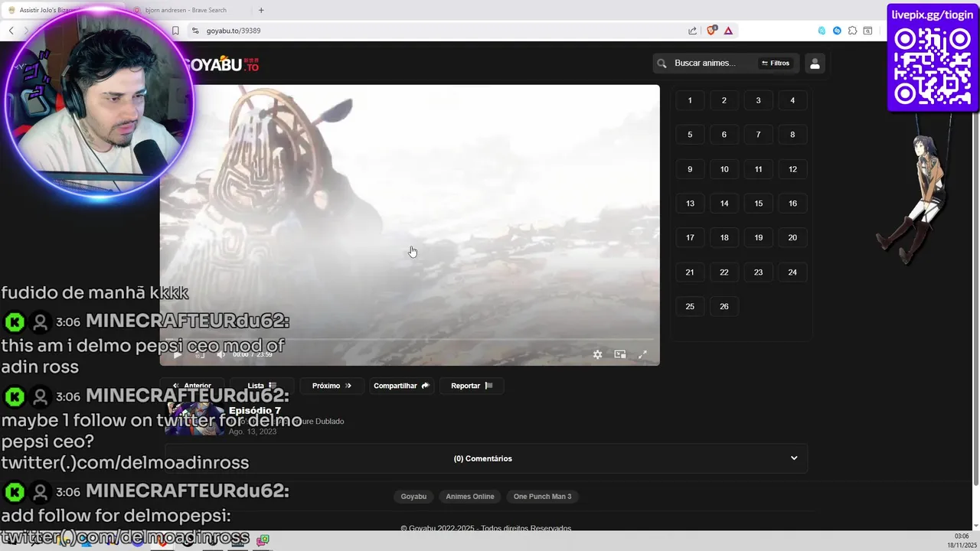Open the One Punch Man 3 tag
The width and height of the screenshot is (980, 551).
543,497
